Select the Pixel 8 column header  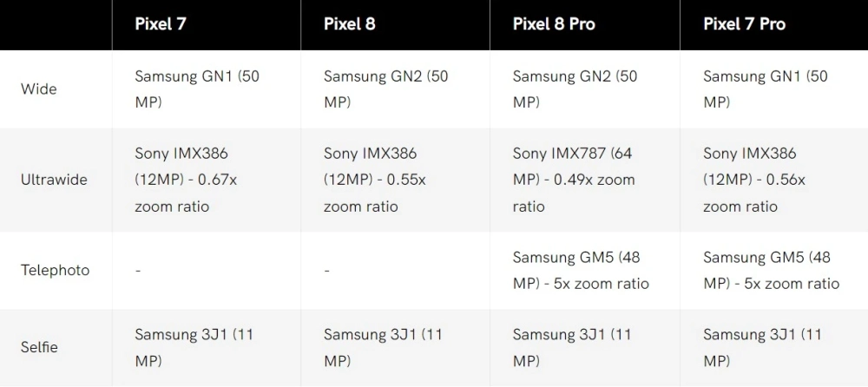(x=350, y=24)
